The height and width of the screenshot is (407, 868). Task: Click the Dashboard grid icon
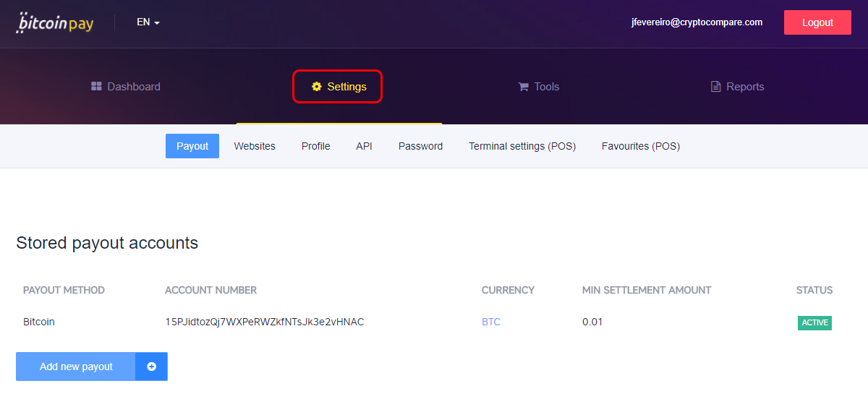(96, 86)
